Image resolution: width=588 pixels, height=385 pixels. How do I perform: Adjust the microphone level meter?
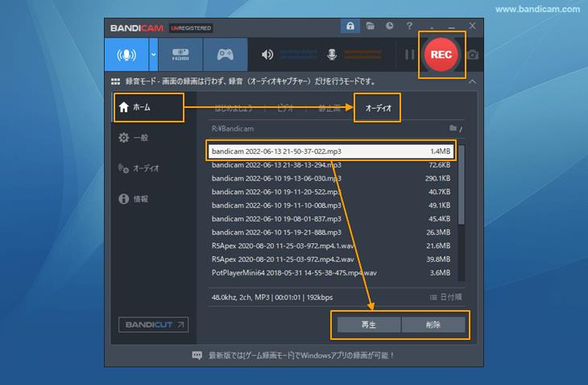coord(363,55)
